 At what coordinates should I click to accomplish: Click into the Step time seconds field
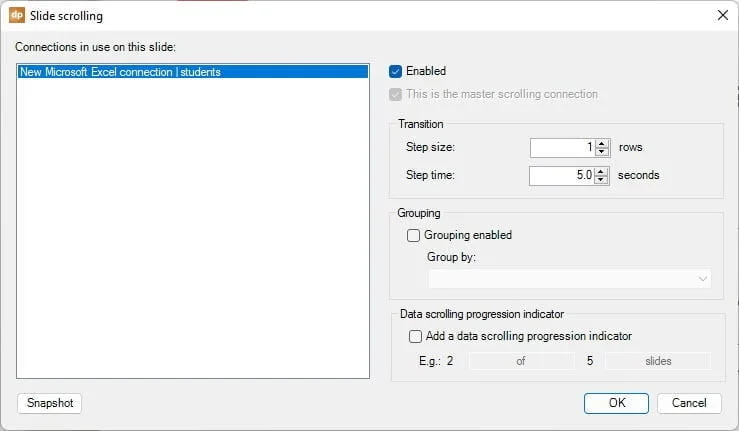coord(561,175)
